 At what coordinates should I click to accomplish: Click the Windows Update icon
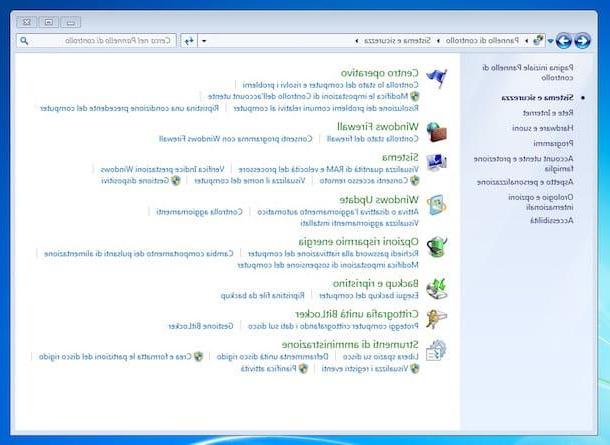(x=436, y=205)
